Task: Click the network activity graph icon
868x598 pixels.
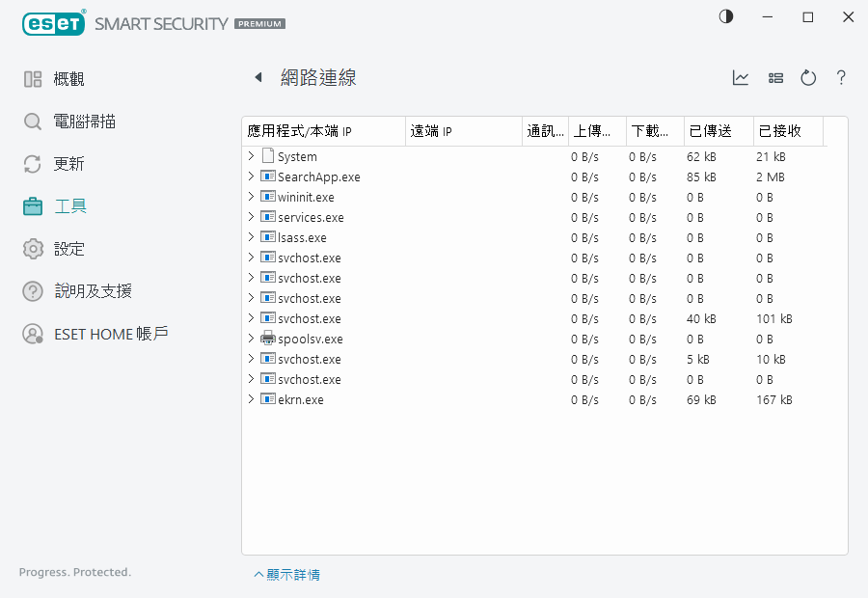Action: 741,78
